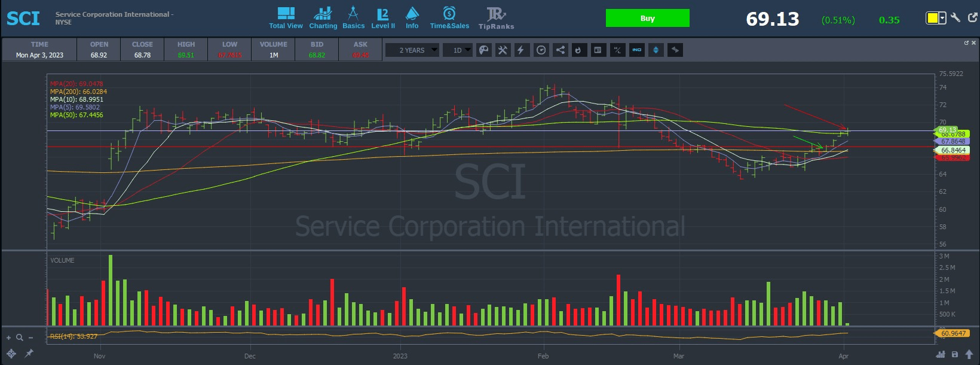The width and height of the screenshot is (980, 365).
Task: Toggle the blue up-down arrows icon
Action: point(656,50)
